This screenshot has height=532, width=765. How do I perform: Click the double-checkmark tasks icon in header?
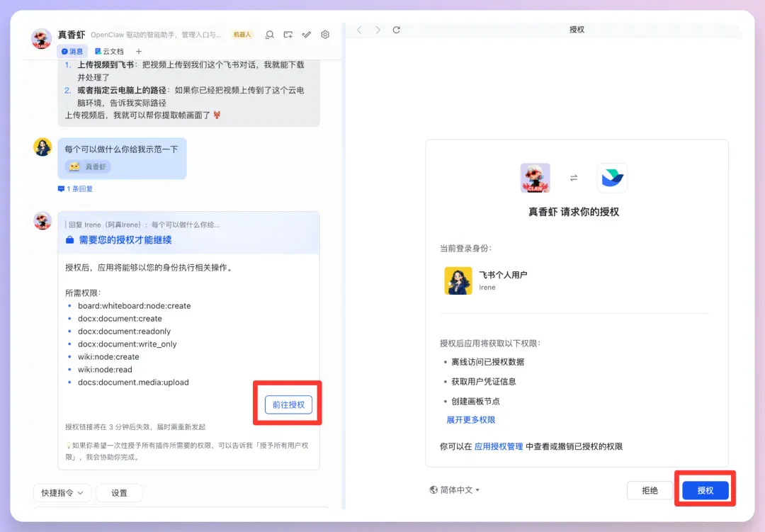click(307, 35)
